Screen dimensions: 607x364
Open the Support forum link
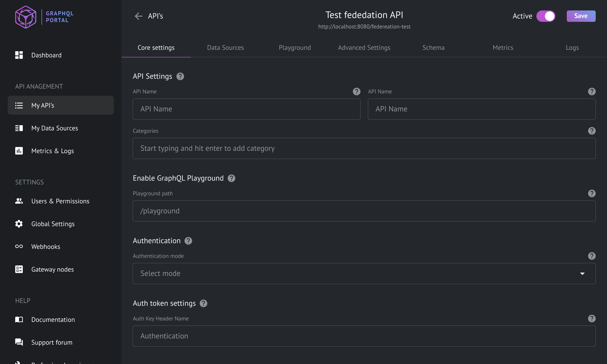(x=52, y=342)
